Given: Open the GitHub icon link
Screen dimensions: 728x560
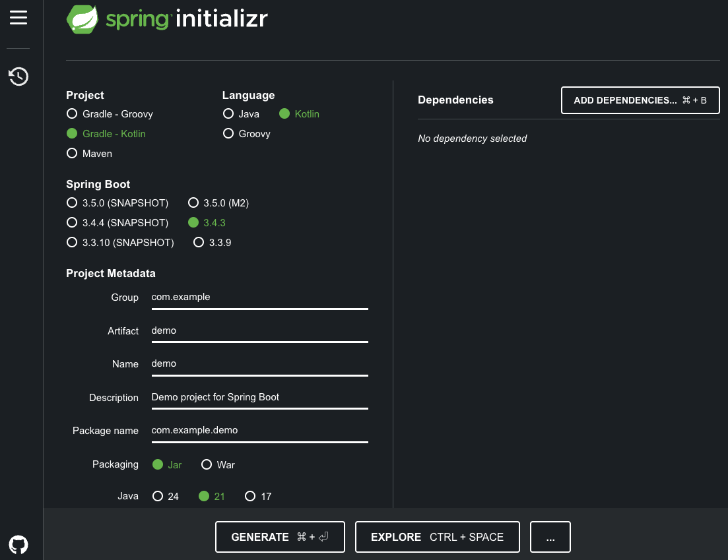Looking at the screenshot, I should tap(18, 544).
